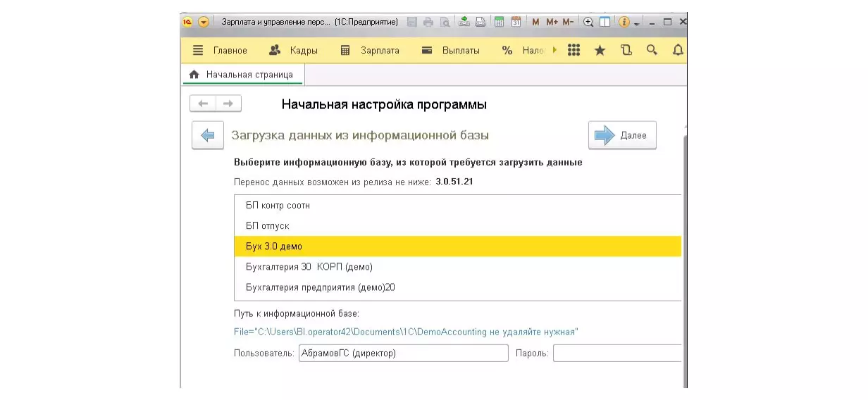Click the Пароль input field
Viewport: 868px width, 400px height.
click(617, 353)
